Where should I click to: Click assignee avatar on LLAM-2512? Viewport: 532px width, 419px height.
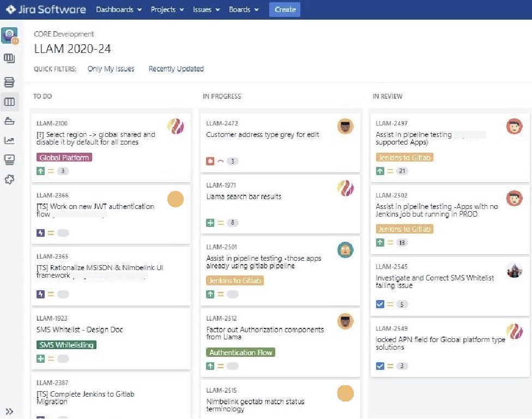point(346,321)
